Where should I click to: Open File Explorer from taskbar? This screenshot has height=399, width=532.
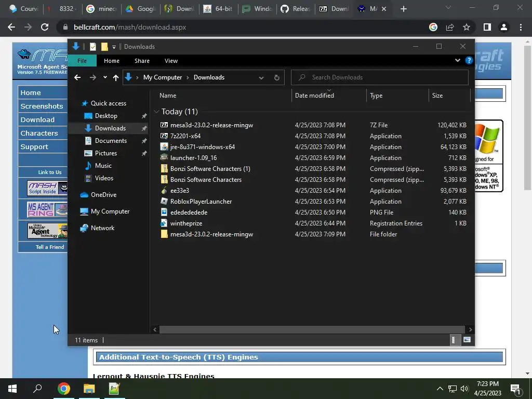pos(89,389)
